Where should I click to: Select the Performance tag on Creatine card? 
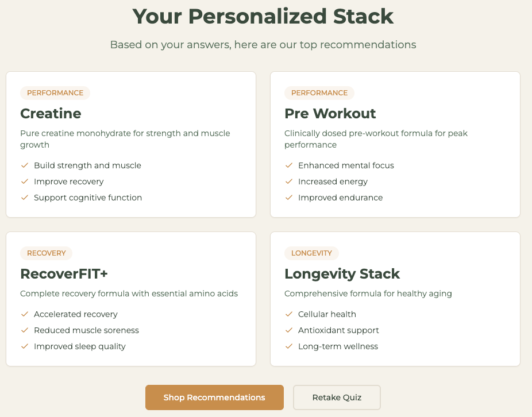(x=55, y=93)
